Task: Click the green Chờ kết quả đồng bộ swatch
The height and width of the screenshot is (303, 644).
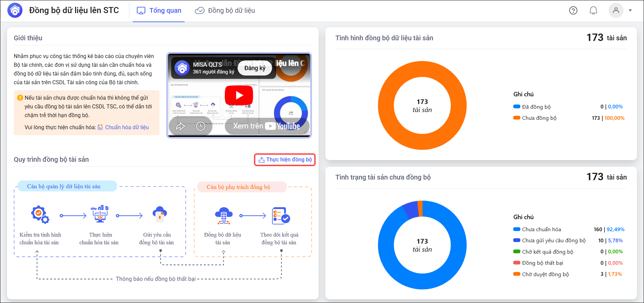Action: click(x=517, y=252)
